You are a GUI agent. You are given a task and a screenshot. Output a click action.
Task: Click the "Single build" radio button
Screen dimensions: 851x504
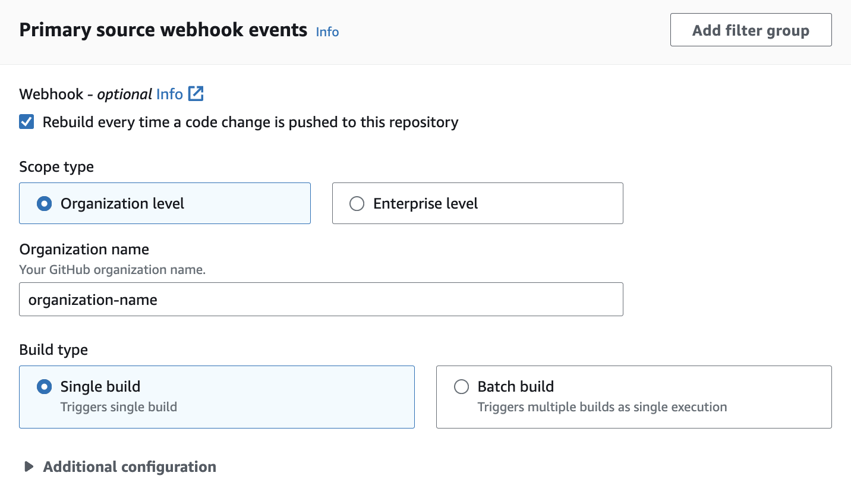tap(43, 386)
